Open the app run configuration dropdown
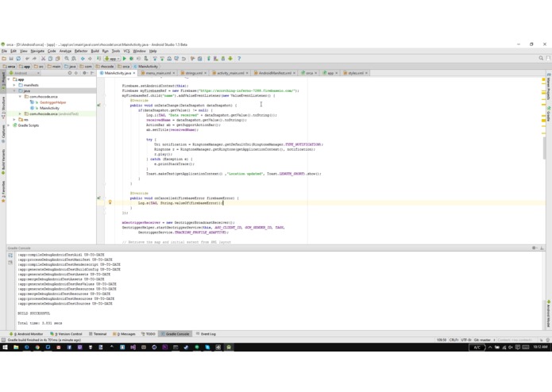Screen dimensions: 552x392 pos(112,59)
